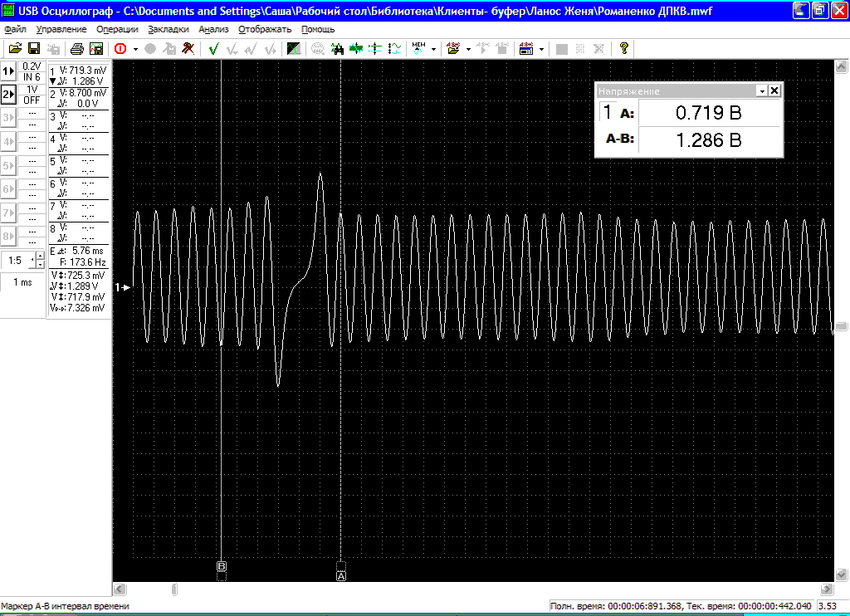
Task: Click the green waveform horizontal-compress icon
Action: coord(356,49)
